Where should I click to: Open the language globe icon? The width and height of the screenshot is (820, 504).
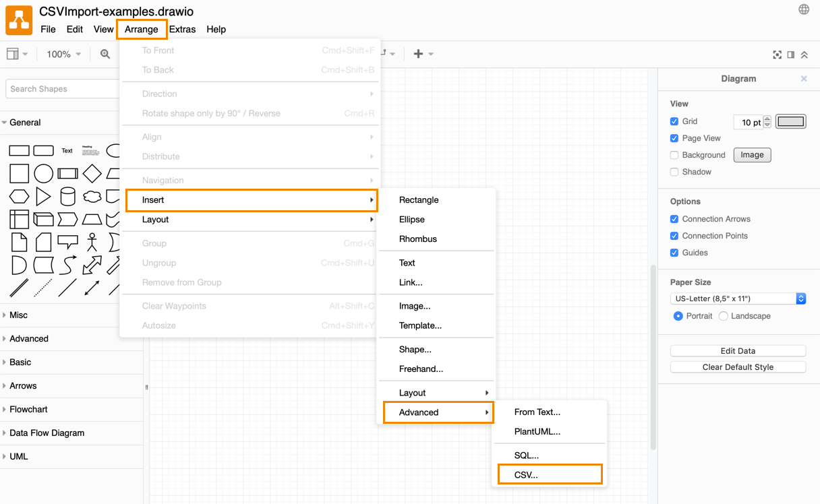[804, 9]
